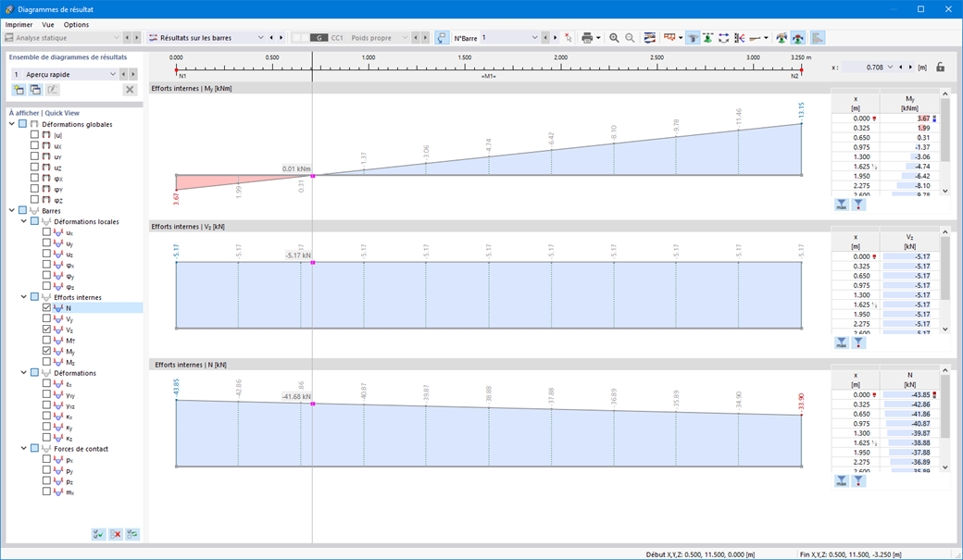This screenshot has width=963, height=560.
Task: Click the next arrow beside N°Barre
Action: point(555,38)
